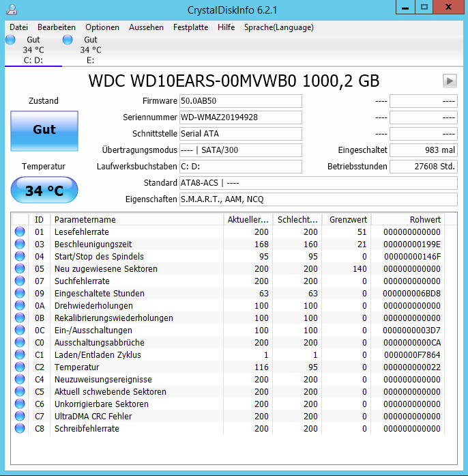Click status icon of Beschleunigungszeit row
Image resolution: width=468 pixels, height=476 pixels.
click(20, 244)
